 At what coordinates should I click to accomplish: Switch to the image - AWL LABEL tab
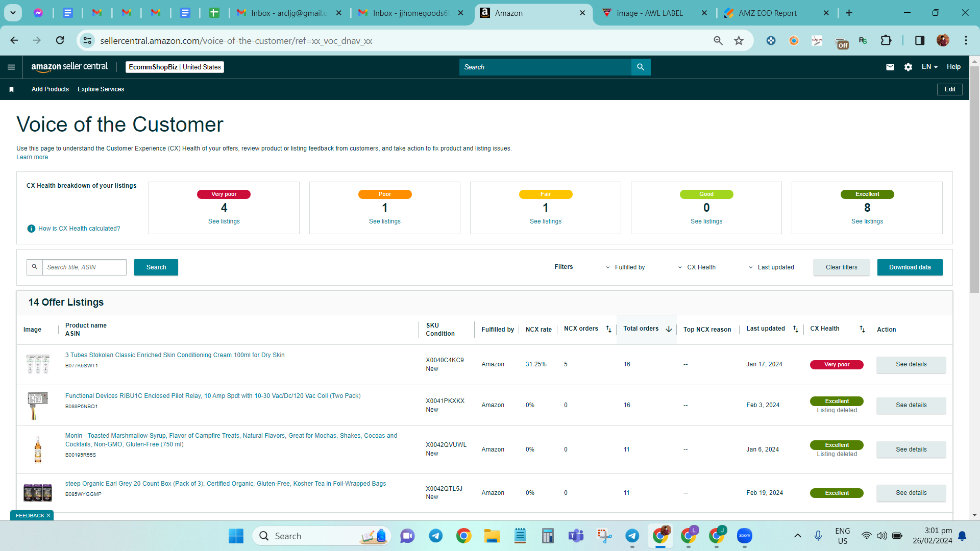pos(650,13)
